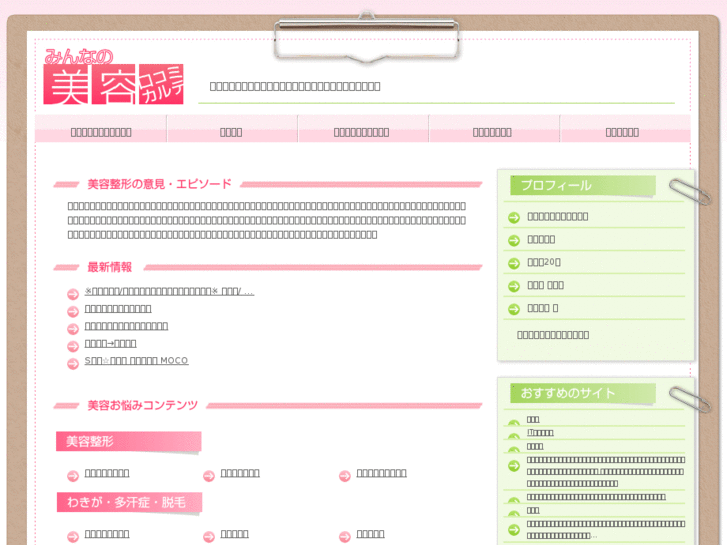The height and width of the screenshot is (545, 727).
Task: Click arrow icon of first link under 美容整形 banner
Action: click(x=73, y=476)
